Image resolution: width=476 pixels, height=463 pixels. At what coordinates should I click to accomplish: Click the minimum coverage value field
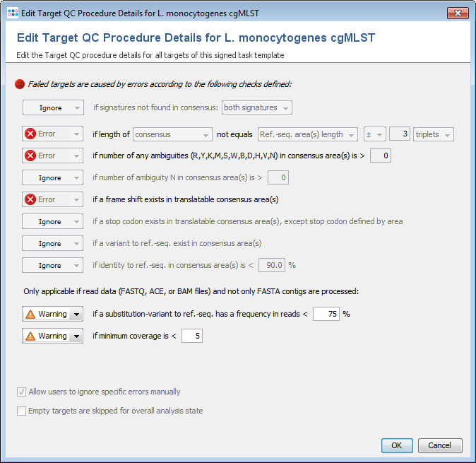[192, 336]
